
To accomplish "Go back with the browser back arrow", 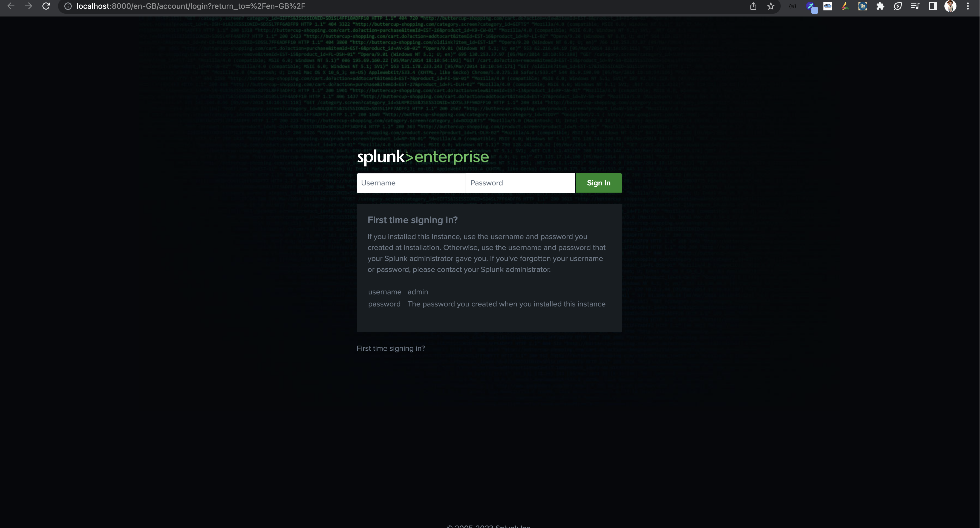I will (11, 6).
